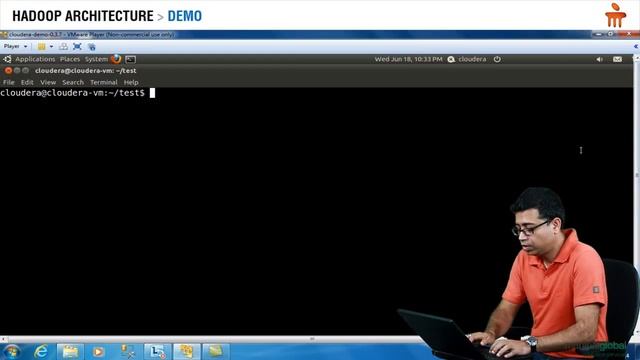The height and width of the screenshot is (360, 640).
Task: Close the terminal window with the red button
Action: pyautogui.click(x=8, y=71)
